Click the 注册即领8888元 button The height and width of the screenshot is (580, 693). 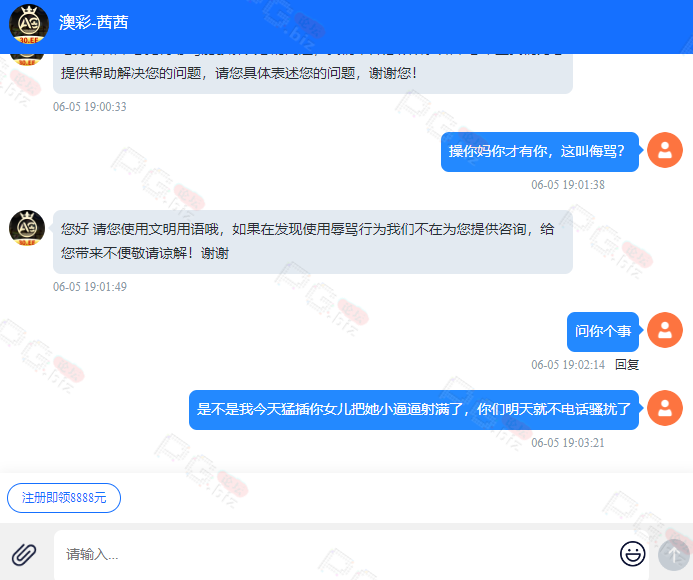(x=64, y=498)
